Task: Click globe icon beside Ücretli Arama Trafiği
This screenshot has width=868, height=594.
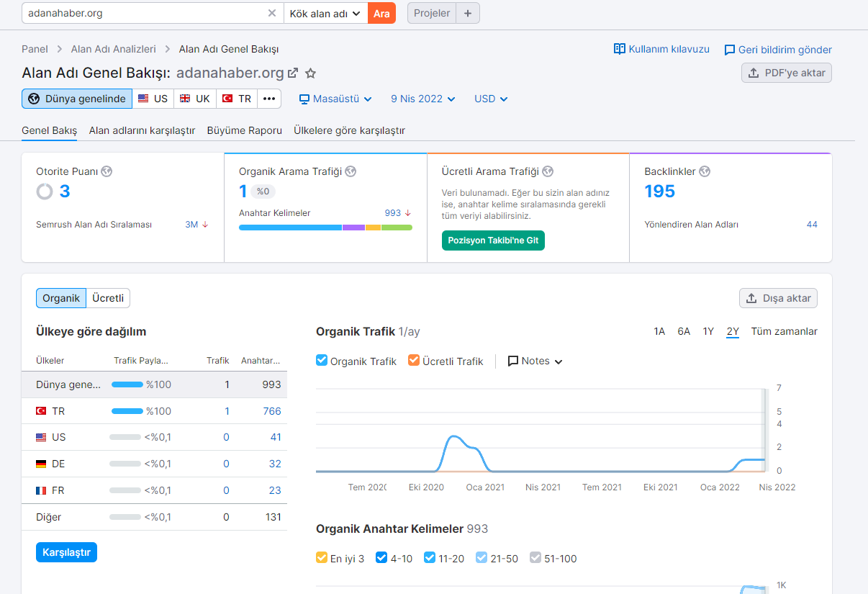Action: (x=548, y=171)
